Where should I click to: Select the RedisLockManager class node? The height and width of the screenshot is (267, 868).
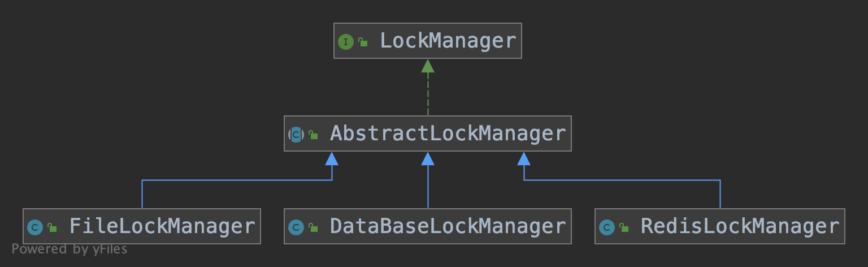point(720,226)
